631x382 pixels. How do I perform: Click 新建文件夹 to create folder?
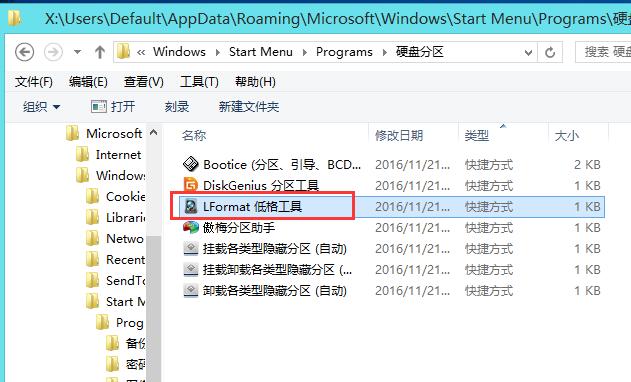coord(249,107)
